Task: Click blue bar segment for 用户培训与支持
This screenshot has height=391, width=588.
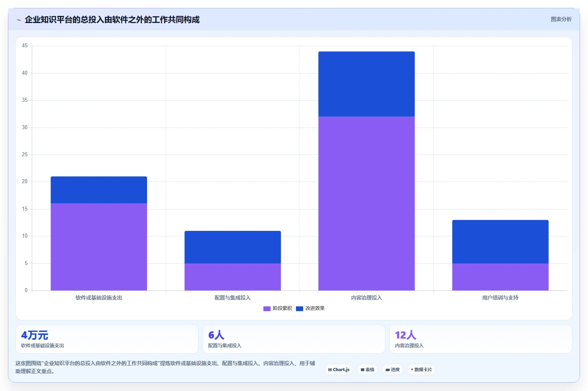Action: [x=501, y=242]
